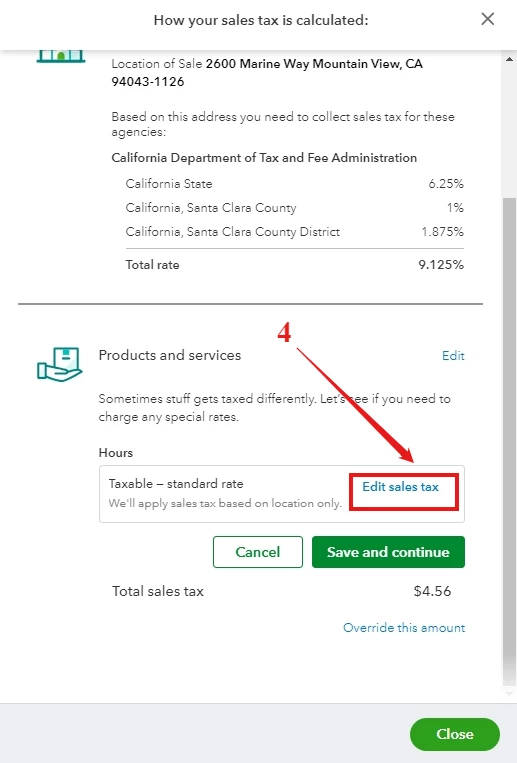Close the sales tax dialog with X icon
517x763 pixels.
487,19
